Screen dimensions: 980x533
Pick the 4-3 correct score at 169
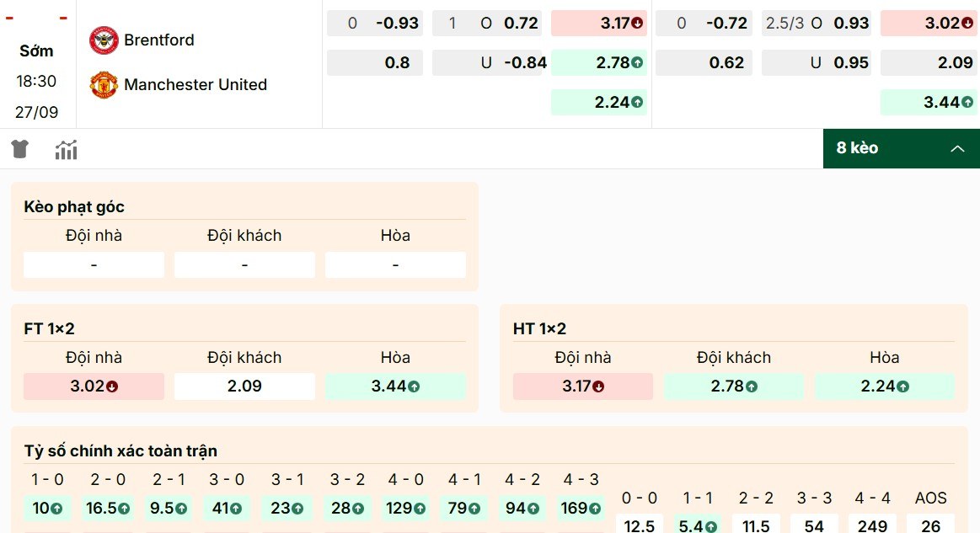(580, 509)
